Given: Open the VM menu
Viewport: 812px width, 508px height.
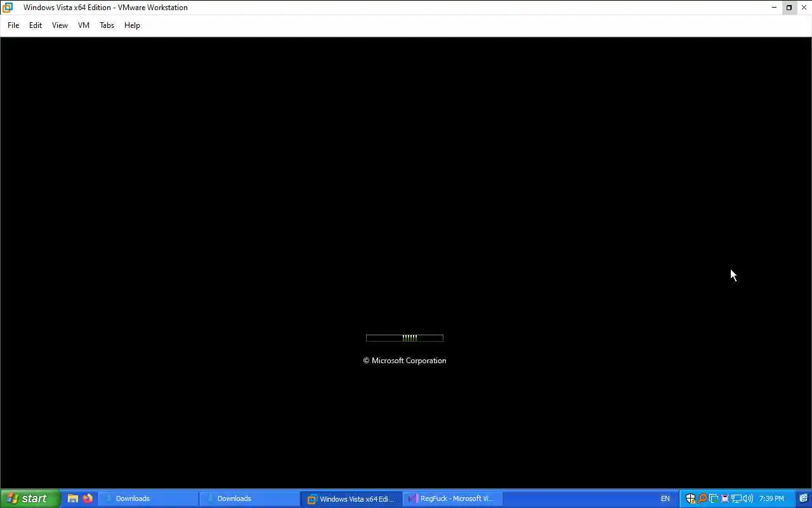Looking at the screenshot, I should click(x=84, y=25).
